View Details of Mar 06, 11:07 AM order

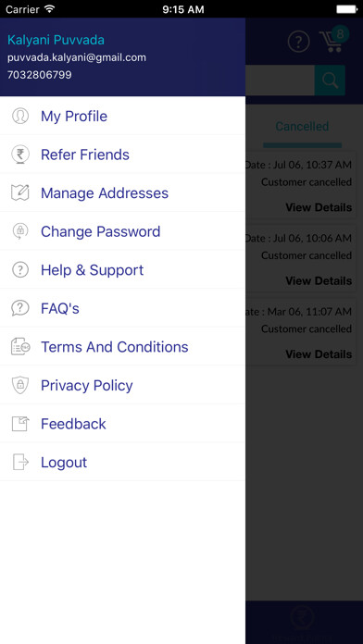pos(319,354)
